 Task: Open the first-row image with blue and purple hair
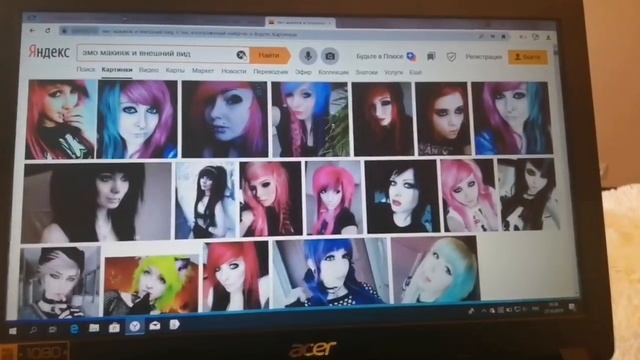[x=137, y=119]
